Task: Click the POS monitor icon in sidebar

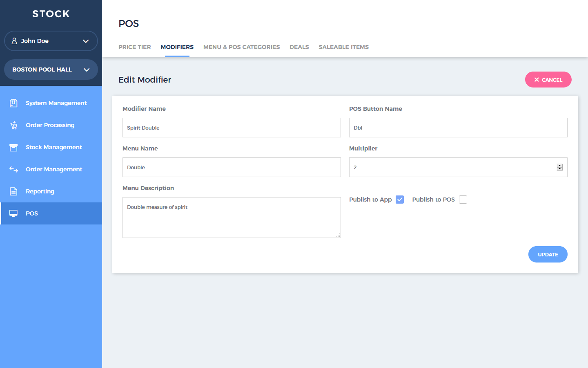Action: pyautogui.click(x=13, y=213)
